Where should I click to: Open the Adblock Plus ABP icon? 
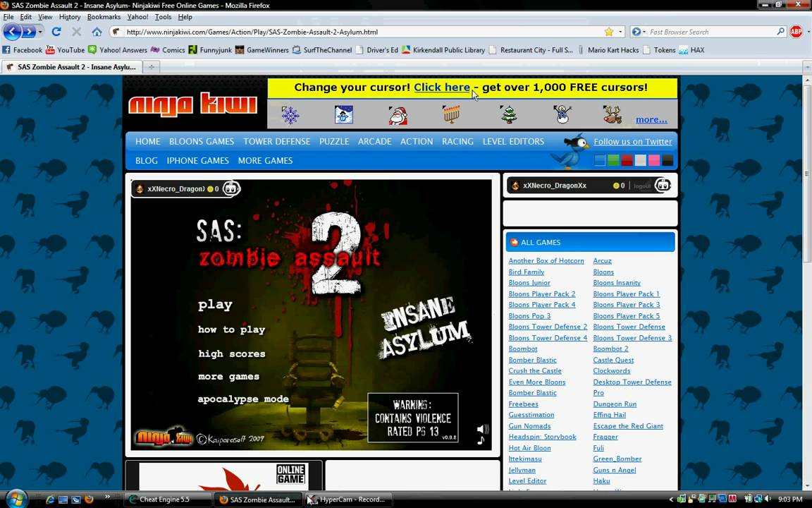tap(796, 32)
